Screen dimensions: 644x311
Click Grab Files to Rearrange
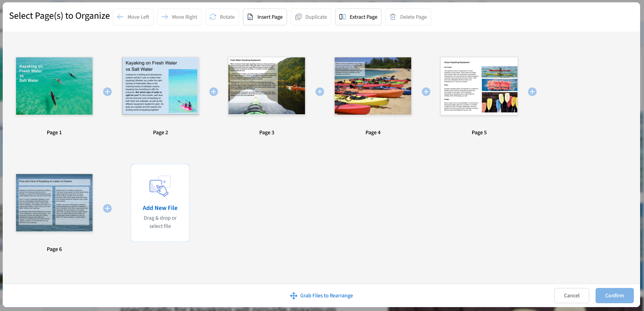(x=321, y=296)
